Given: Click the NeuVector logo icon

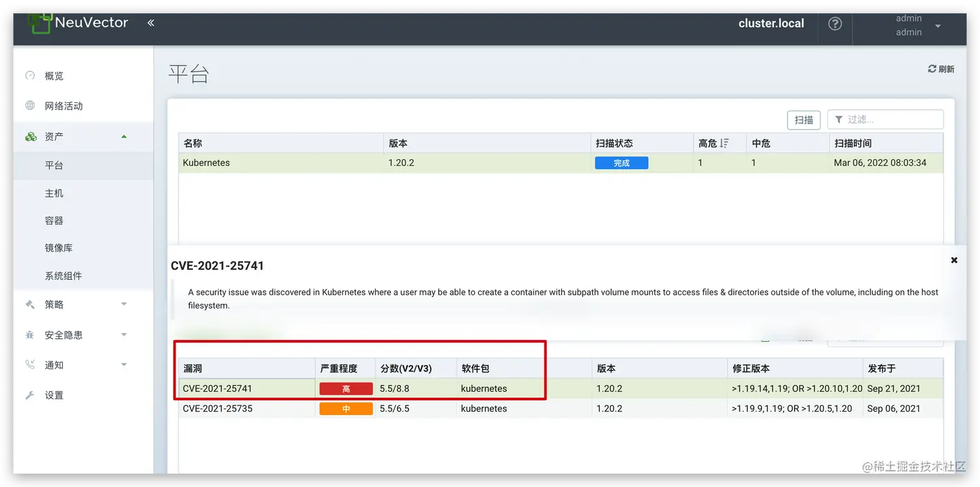Looking at the screenshot, I should (39, 23).
